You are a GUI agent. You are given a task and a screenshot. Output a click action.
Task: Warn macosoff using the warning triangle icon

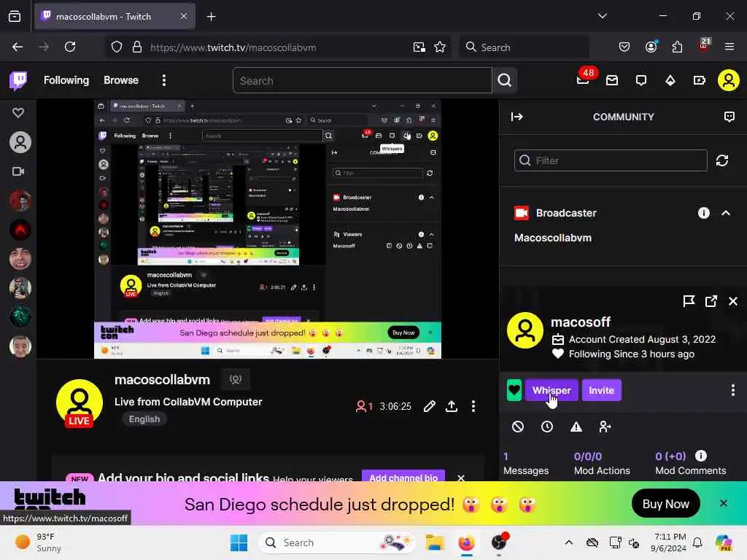click(x=576, y=427)
